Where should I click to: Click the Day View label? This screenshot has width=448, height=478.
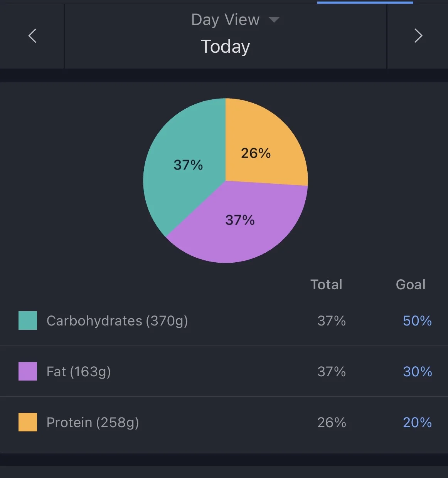click(x=225, y=20)
